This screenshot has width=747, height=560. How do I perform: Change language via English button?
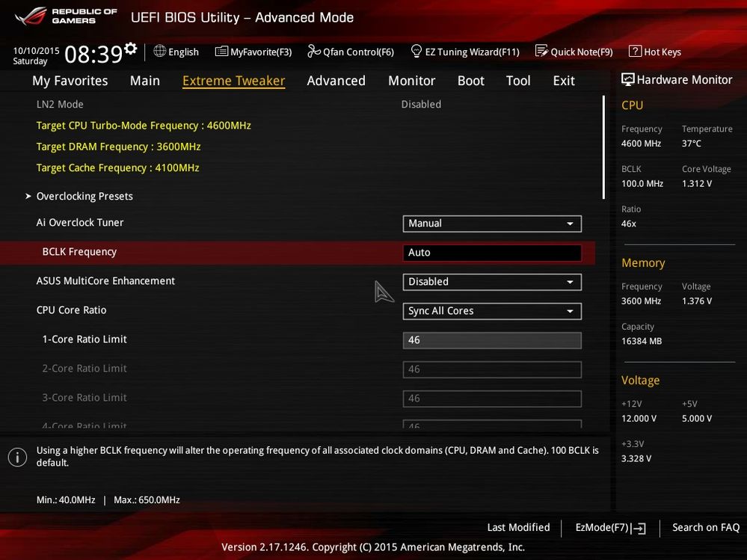pyautogui.click(x=176, y=52)
